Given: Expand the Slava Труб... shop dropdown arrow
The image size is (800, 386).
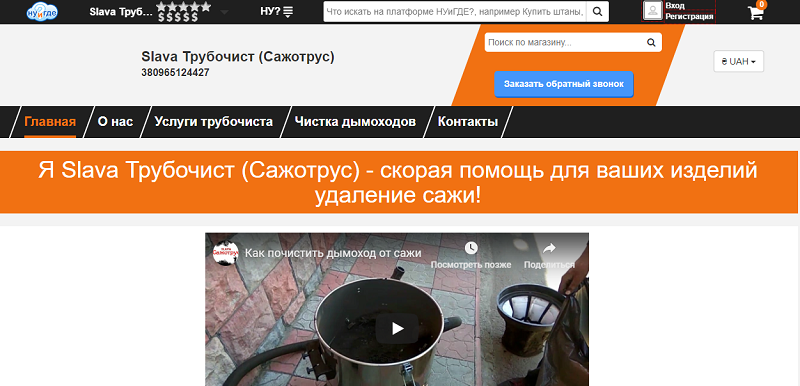Looking at the screenshot, I should click(224, 12).
